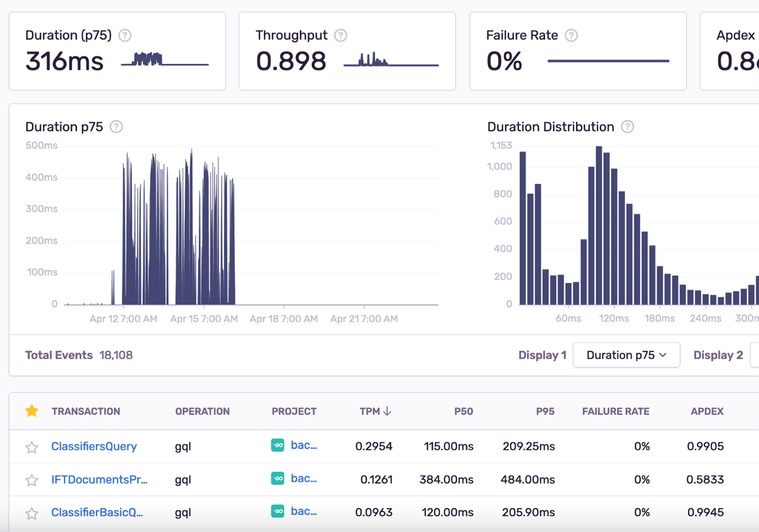Screen dimensions: 759x532
Task: Open the Display 2 dropdown
Action: pyautogui.click(x=754, y=355)
